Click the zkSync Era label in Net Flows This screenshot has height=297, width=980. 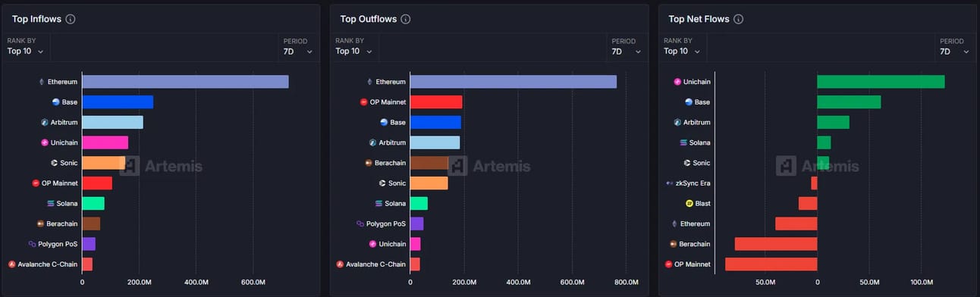pyautogui.click(x=693, y=183)
